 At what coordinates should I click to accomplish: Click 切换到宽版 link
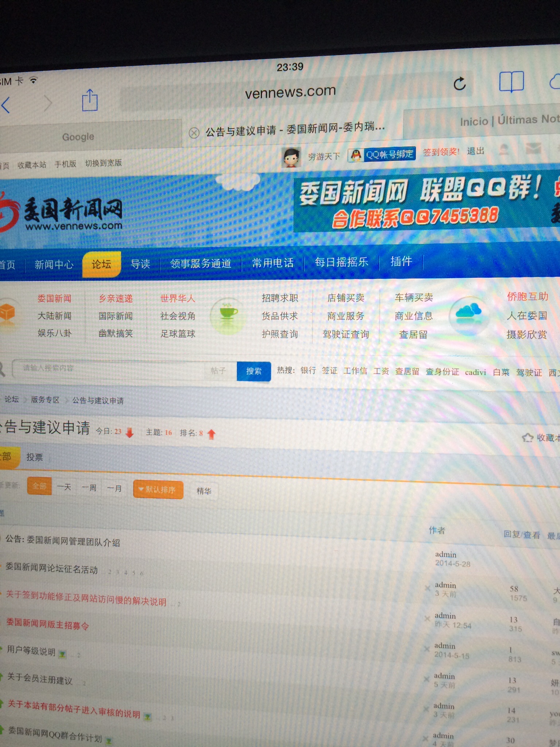point(103,163)
